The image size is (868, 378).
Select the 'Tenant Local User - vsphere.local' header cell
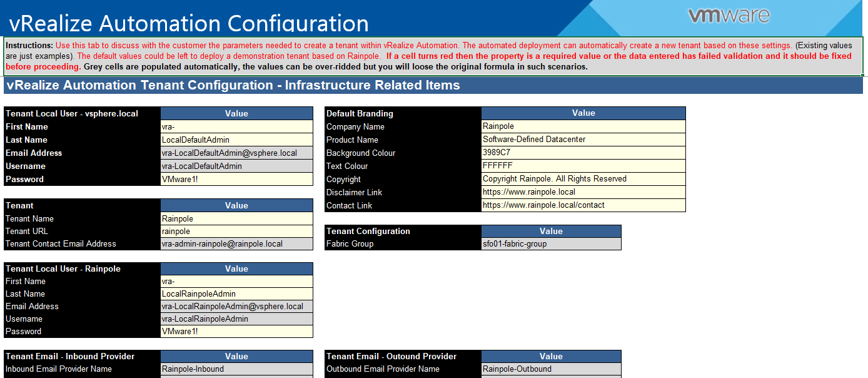pyautogui.click(x=82, y=113)
